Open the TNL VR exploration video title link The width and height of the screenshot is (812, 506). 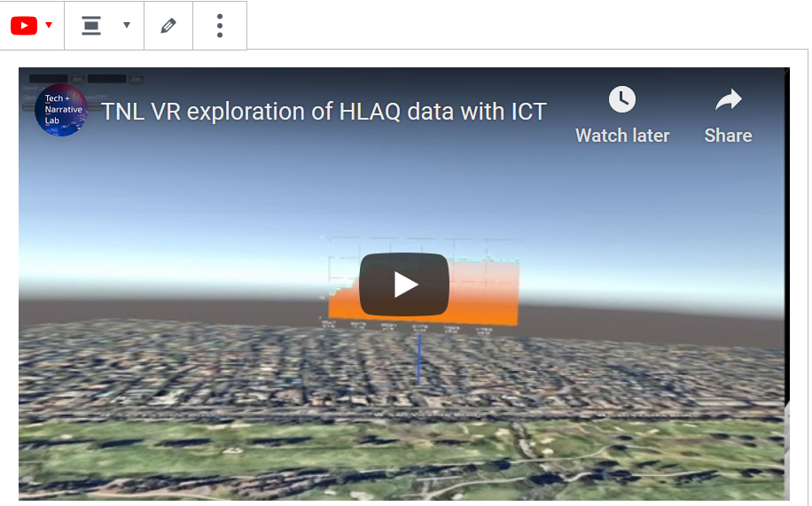point(324,112)
